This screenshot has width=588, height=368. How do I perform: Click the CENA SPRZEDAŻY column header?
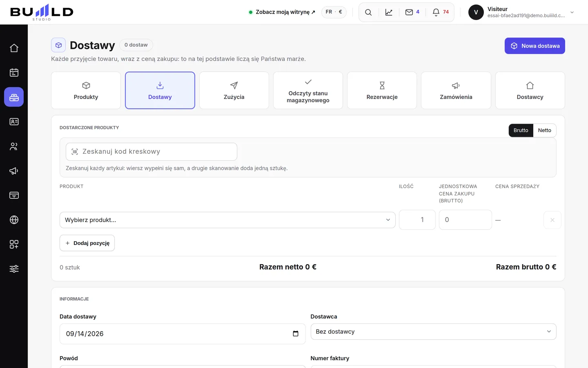coord(517,186)
